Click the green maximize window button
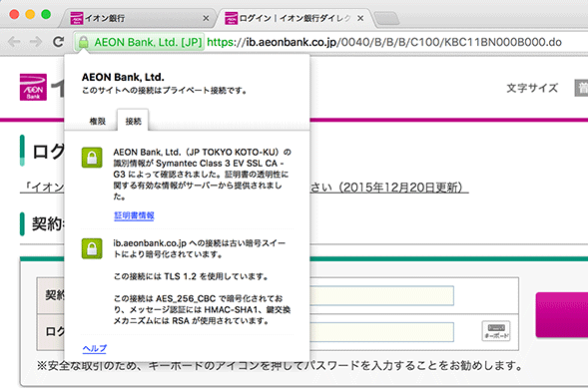The width and height of the screenshot is (588, 388). pyautogui.click(x=46, y=15)
